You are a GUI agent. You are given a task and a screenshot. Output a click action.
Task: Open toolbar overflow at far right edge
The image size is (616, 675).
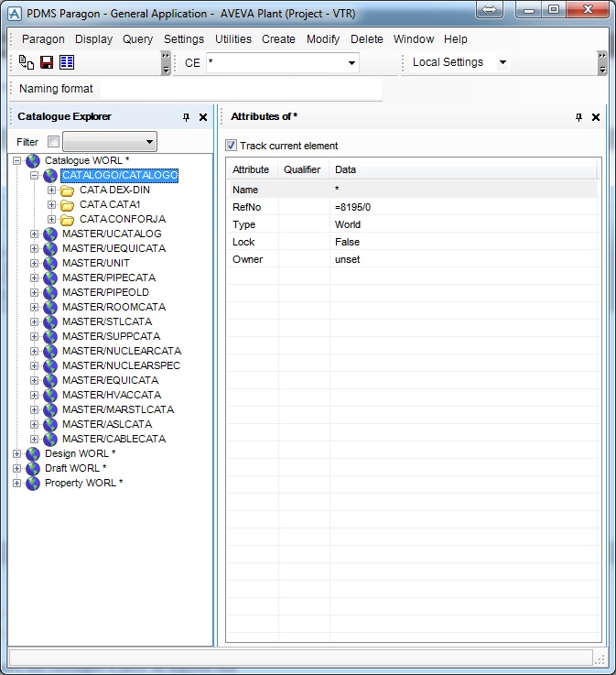pyautogui.click(x=602, y=63)
